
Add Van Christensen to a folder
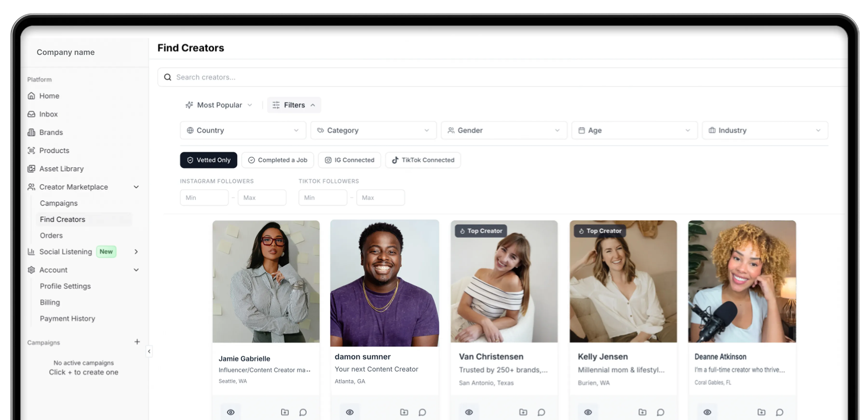pos(523,412)
